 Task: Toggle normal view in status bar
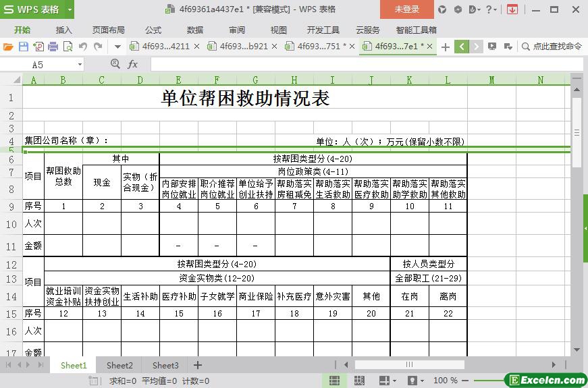333,381
